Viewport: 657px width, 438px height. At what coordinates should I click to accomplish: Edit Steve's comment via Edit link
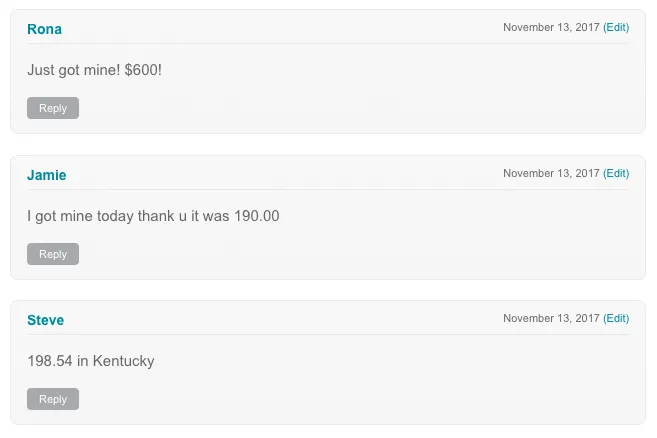[616, 318]
